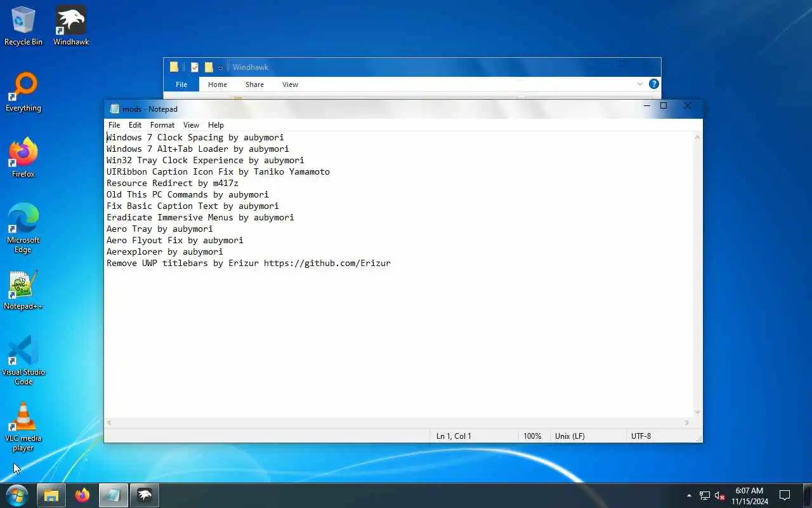Switch to Notepad via taskbar button

(114, 495)
